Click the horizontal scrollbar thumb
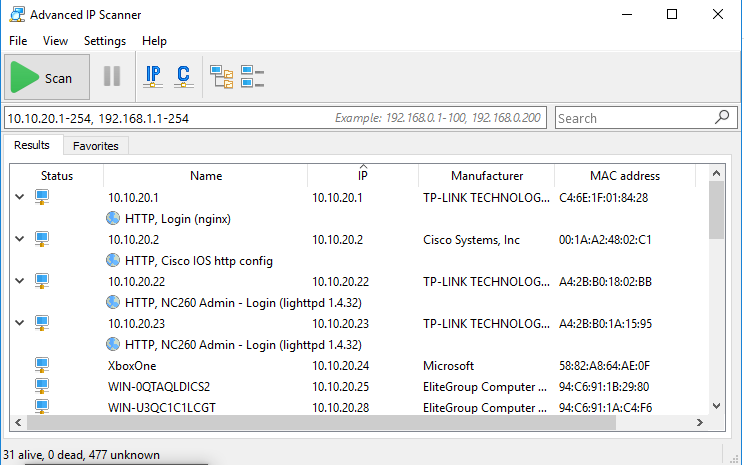744x465 pixels. click(321, 422)
